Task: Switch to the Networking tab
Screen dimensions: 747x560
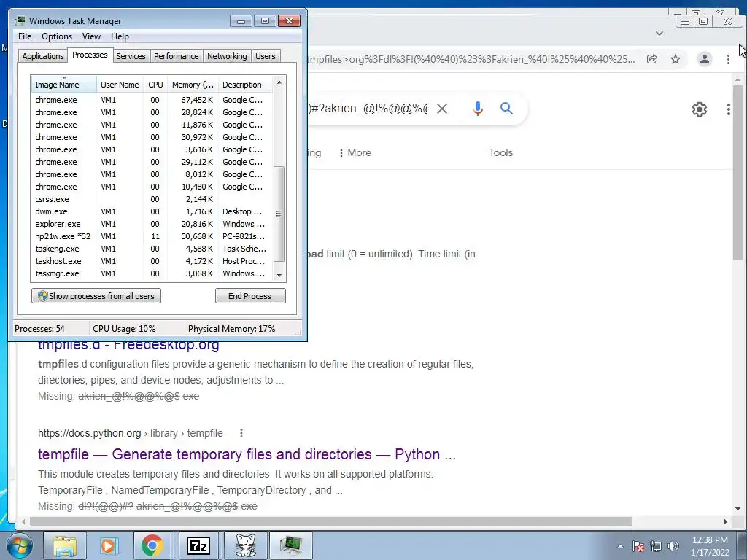Action: coord(227,56)
